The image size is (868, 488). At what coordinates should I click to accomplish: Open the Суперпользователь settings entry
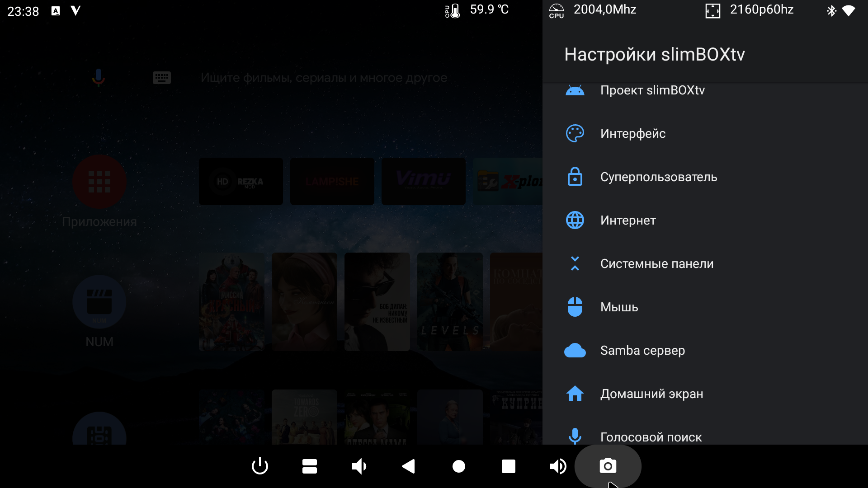coord(658,177)
